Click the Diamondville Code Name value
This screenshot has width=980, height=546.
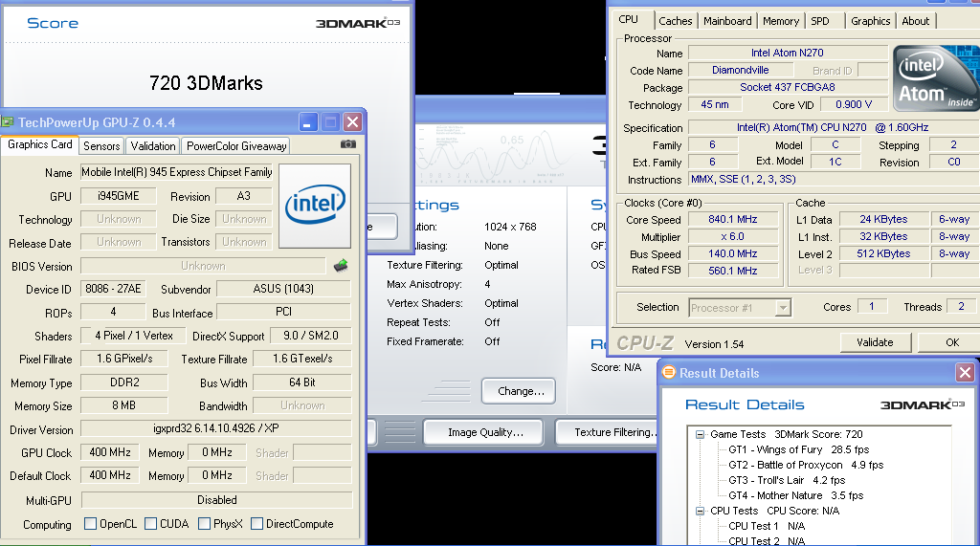click(x=740, y=70)
